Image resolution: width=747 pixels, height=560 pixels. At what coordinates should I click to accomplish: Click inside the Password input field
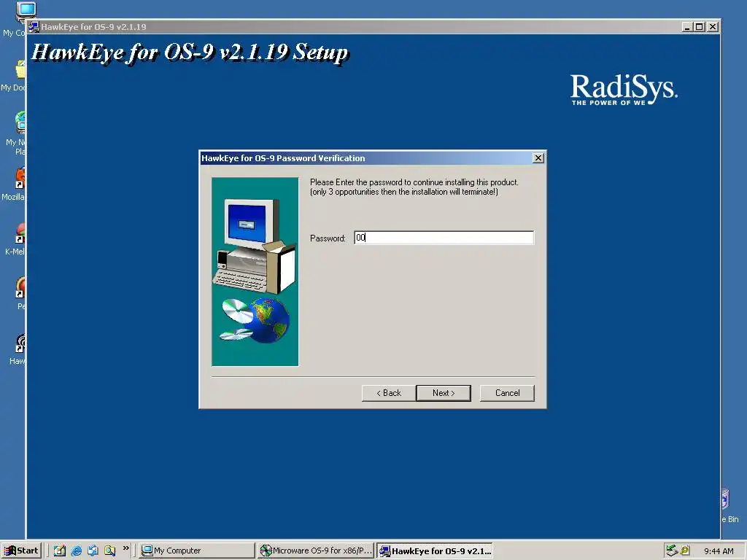pyautogui.click(x=444, y=238)
